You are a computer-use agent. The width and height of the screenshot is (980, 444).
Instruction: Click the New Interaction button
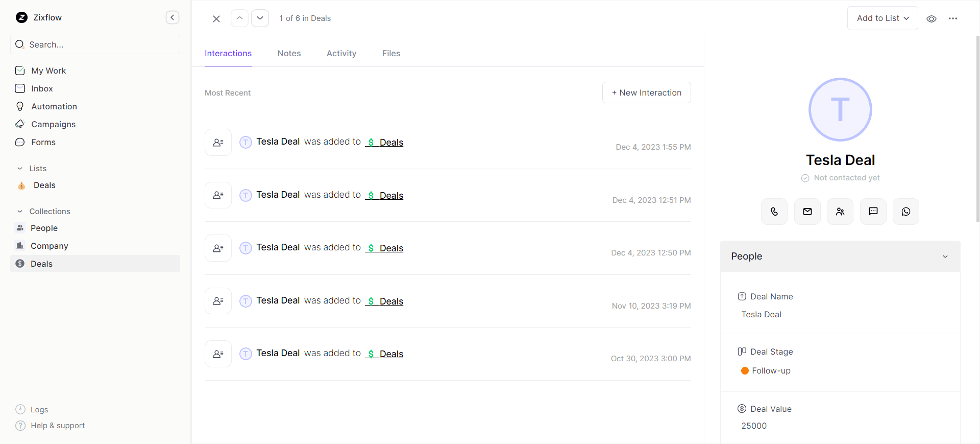(x=646, y=92)
